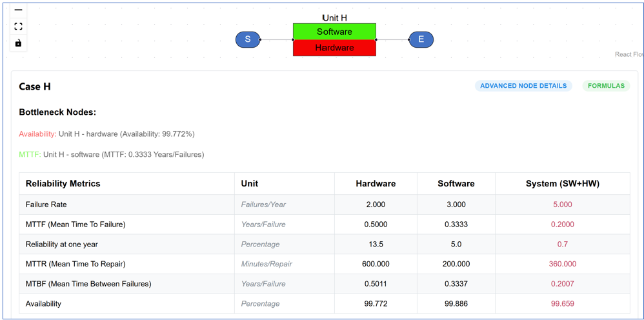Select the E end node

click(x=421, y=39)
